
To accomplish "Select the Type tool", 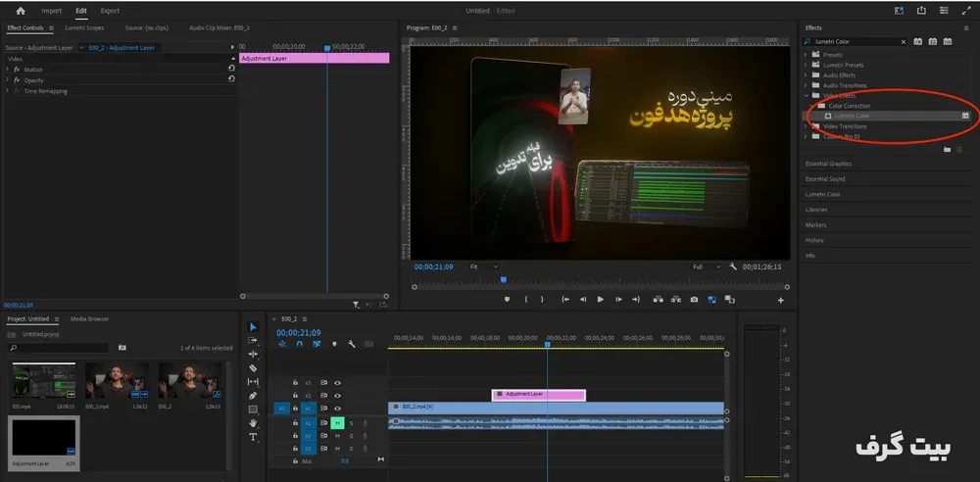I will click(253, 437).
